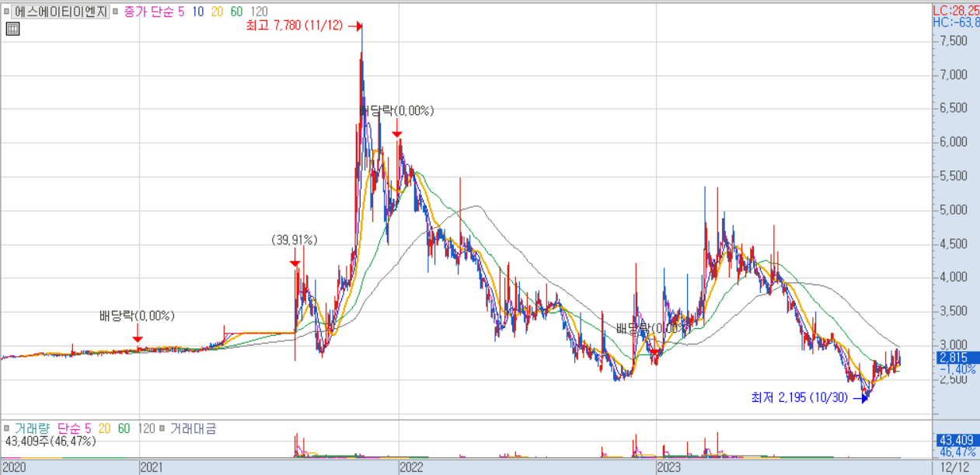Screen dimensions: 980x475
Task: Select the 종가 단순 moving average label
Action: [149, 12]
